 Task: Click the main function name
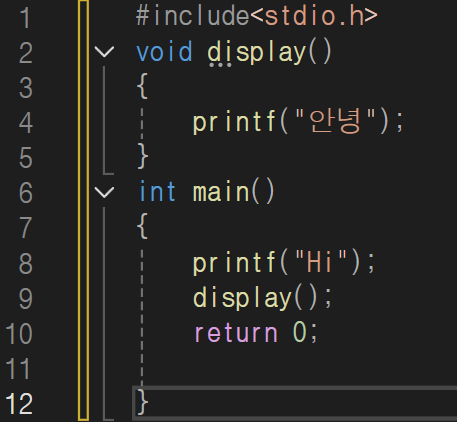click(221, 192)
